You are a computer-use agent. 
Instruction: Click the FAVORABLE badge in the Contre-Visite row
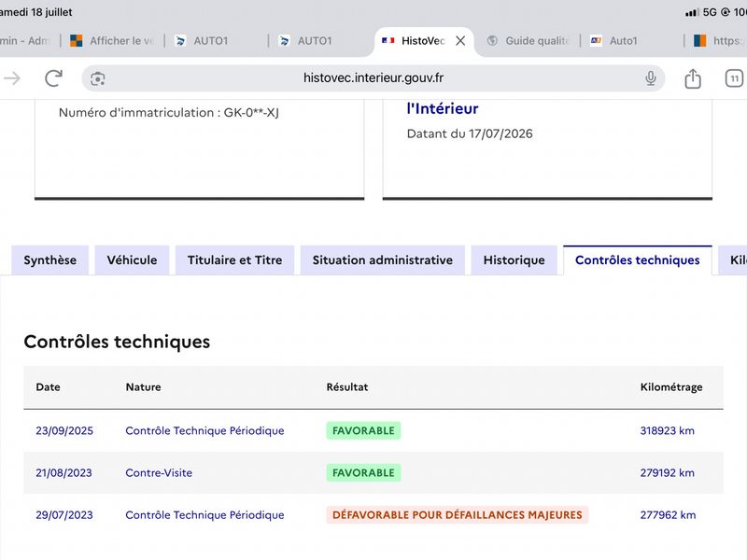[363, 473]
